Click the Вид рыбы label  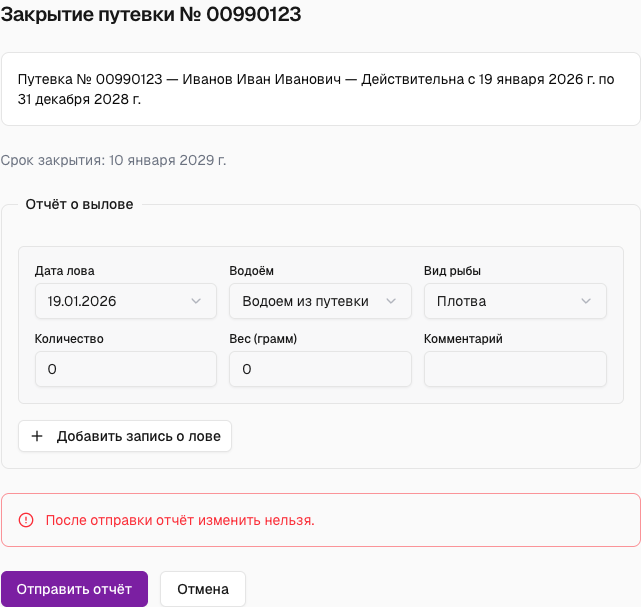point(452,271)
